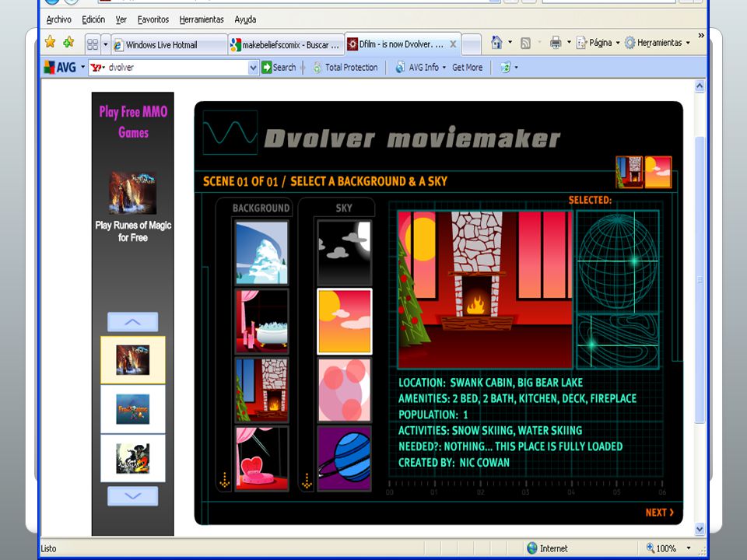Open the Página menu
747x560 pixels.
pos(598,43)
